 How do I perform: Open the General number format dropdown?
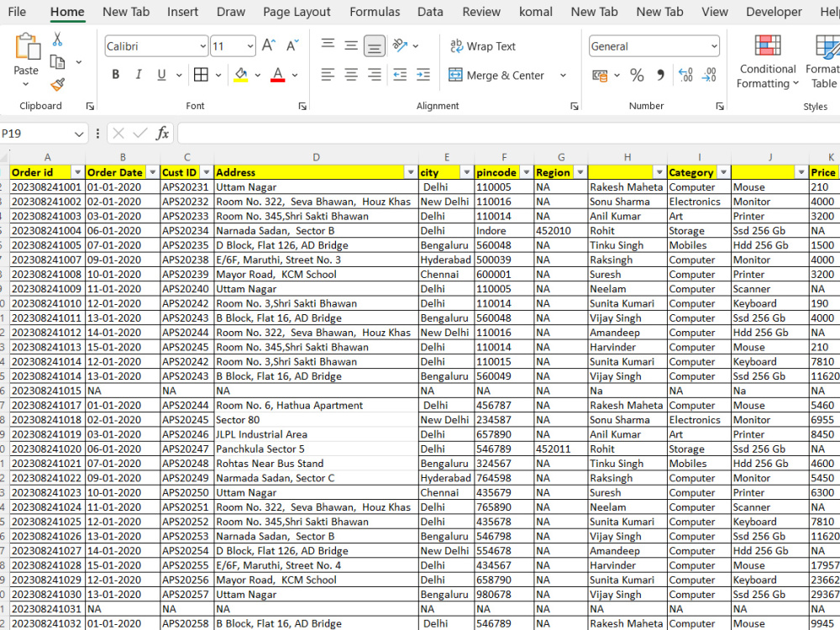pos(714,46)
